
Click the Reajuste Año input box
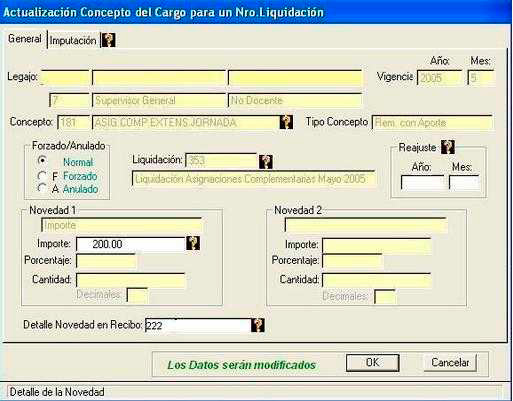click(x=422, y=183)
